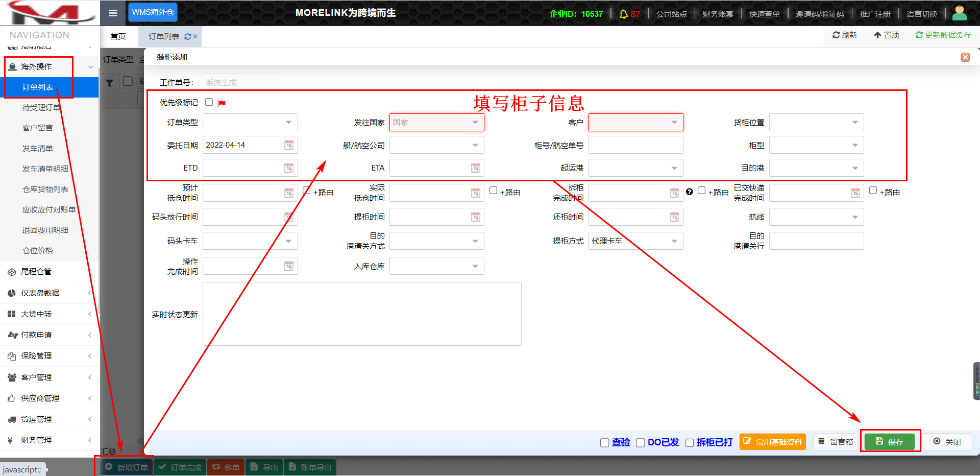The width and height of the screenshot is (980, 476).
Task: Open the 提柜方式 dropdown showing 代理卡车
Action: pyautogui.click(x=636, y=241)
